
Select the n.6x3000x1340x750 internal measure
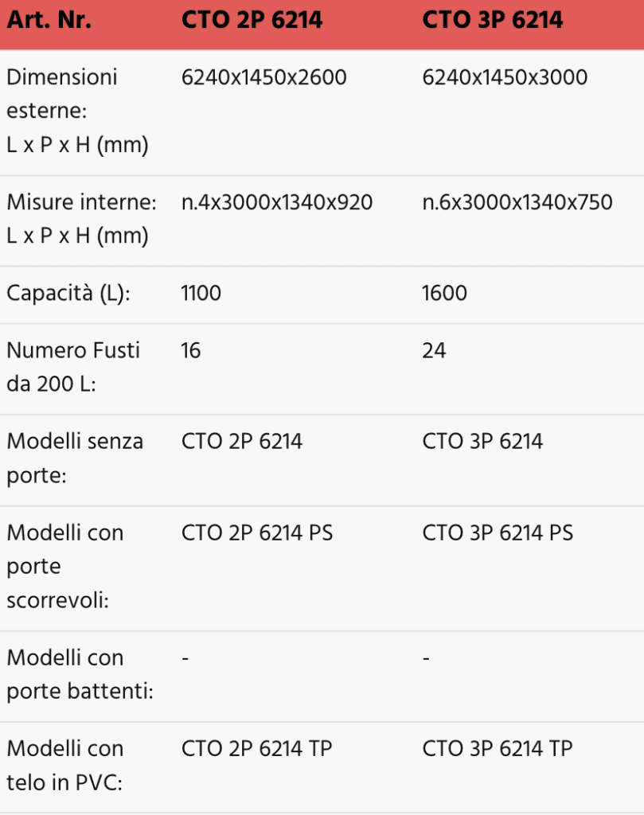click(x=517, y=203)
